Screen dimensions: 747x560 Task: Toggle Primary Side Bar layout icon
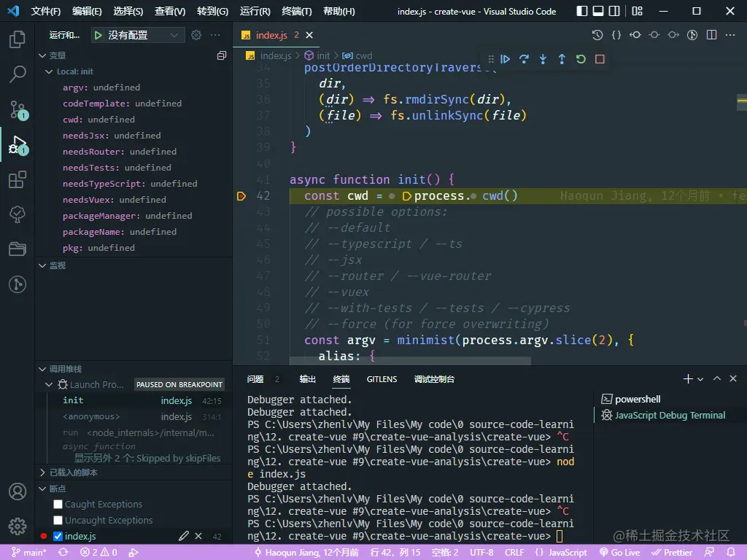pos(581,11)
